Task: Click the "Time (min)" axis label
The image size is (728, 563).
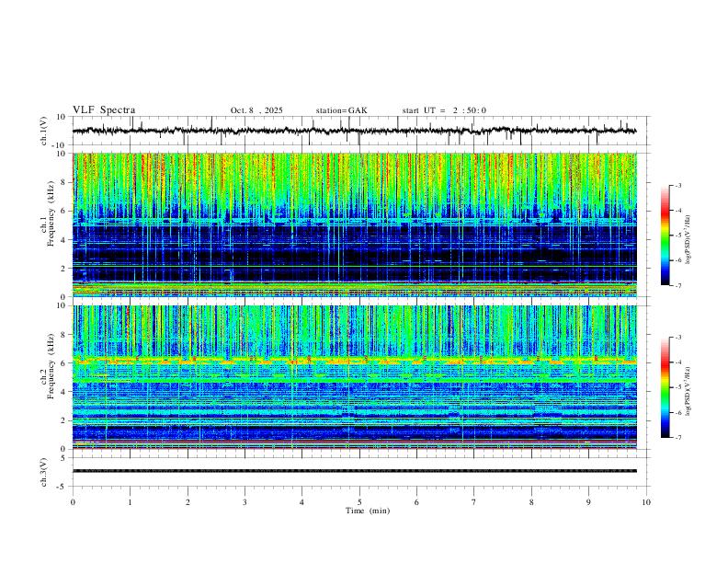Action: 368,511
